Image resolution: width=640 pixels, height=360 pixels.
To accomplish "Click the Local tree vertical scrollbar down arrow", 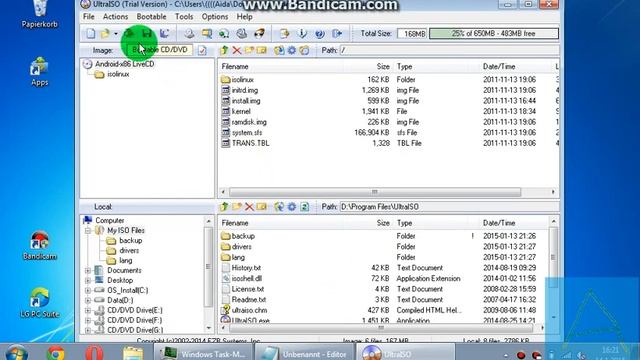I will [209, 328].
